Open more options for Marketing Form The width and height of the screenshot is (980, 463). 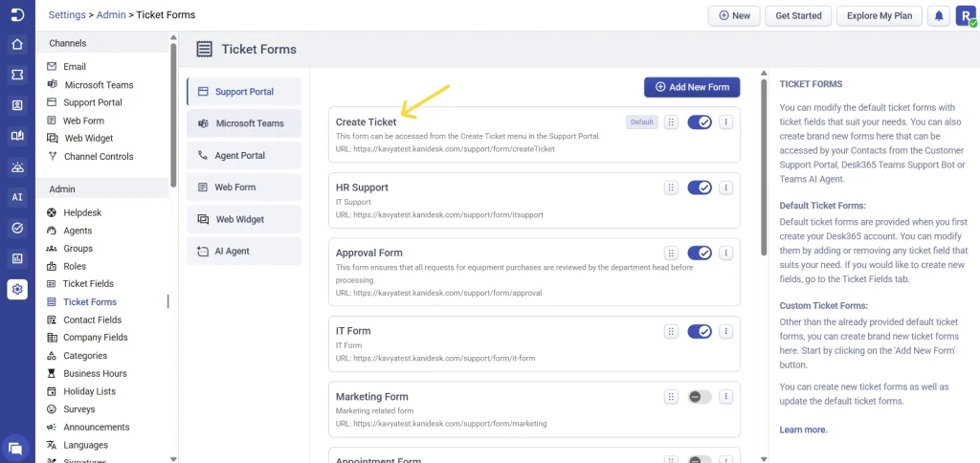pos(725,397)
